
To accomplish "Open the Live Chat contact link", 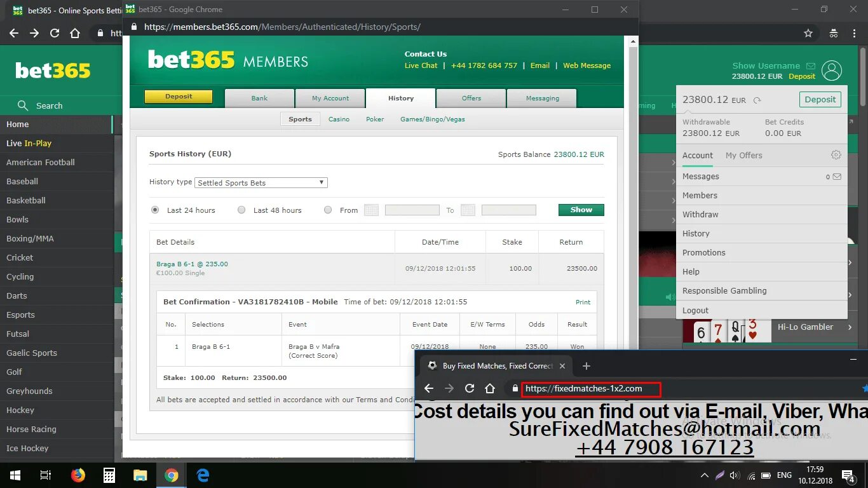I will 421,65.
